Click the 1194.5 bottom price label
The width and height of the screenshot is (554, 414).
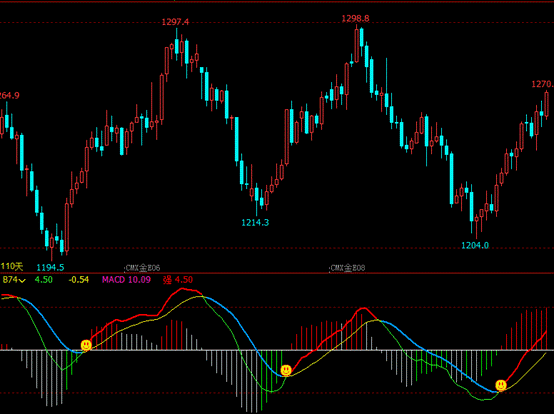[x=51, y=267]
